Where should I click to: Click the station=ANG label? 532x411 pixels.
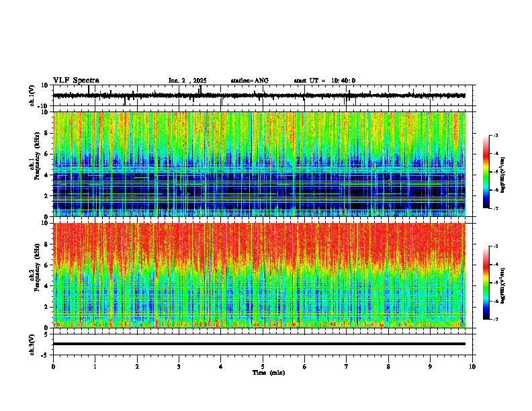pyautogui.click(x=250, y=81)
